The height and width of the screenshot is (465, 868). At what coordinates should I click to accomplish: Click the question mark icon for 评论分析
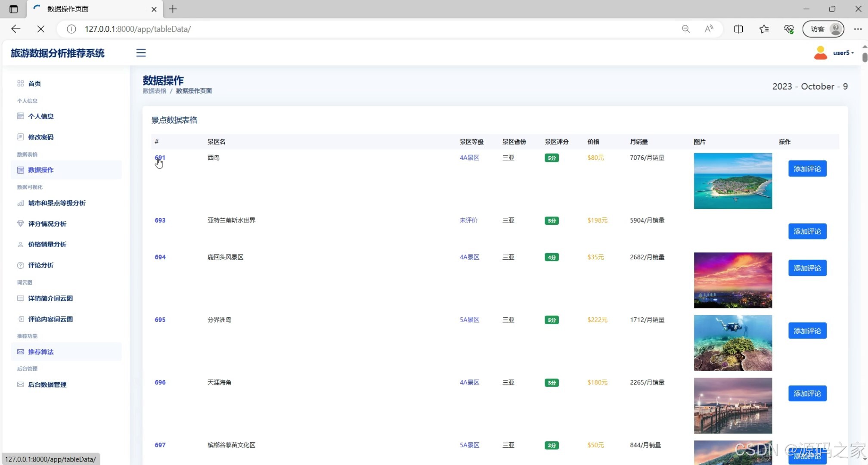click(20, 265)
